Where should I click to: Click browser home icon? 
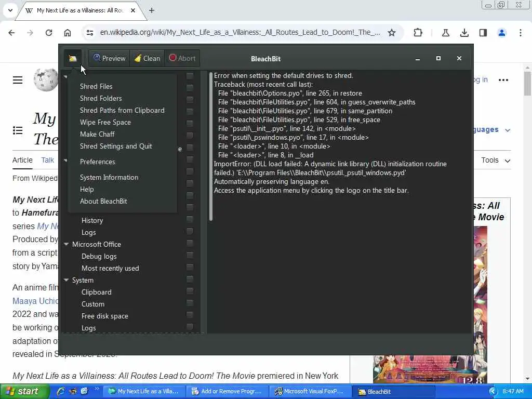click(x=68, y=33)
